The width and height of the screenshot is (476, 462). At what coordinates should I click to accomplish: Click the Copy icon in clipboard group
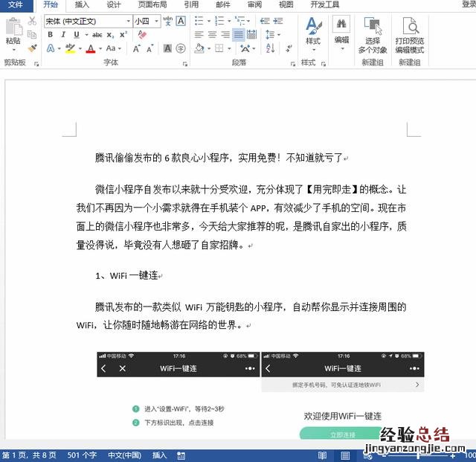32,35
